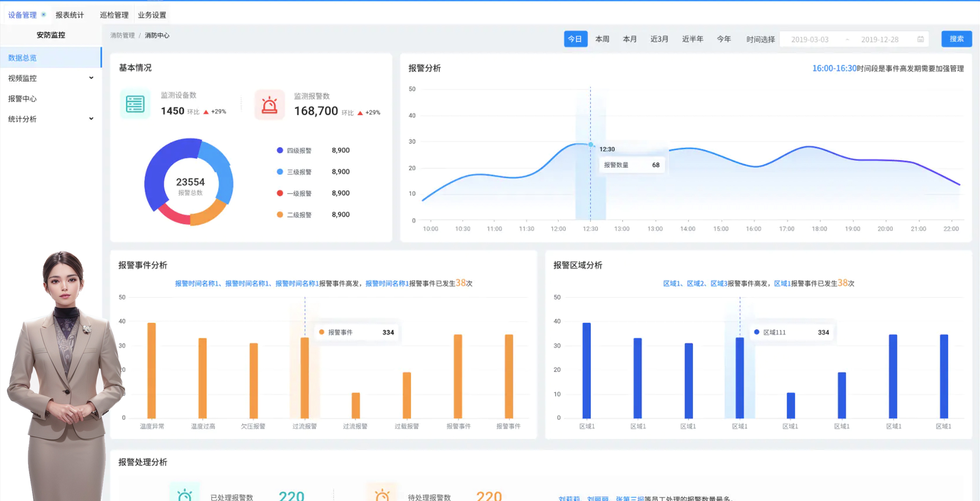980x501 pixels.
Task: Select 数据总览 in the sidebar
Action: 51,58
